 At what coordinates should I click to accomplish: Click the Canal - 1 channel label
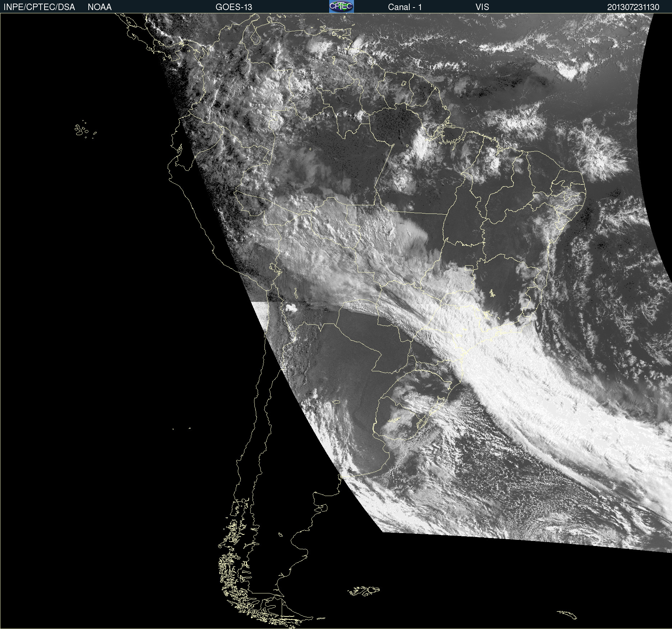405,7
